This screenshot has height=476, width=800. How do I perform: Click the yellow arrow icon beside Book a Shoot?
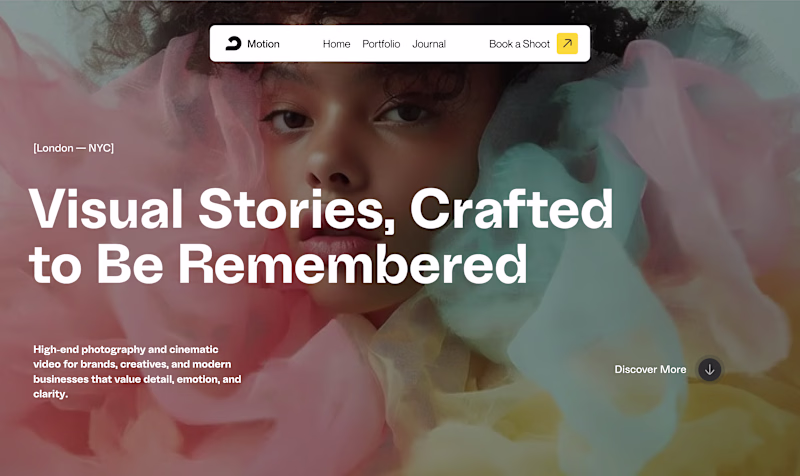click(567, 43)
